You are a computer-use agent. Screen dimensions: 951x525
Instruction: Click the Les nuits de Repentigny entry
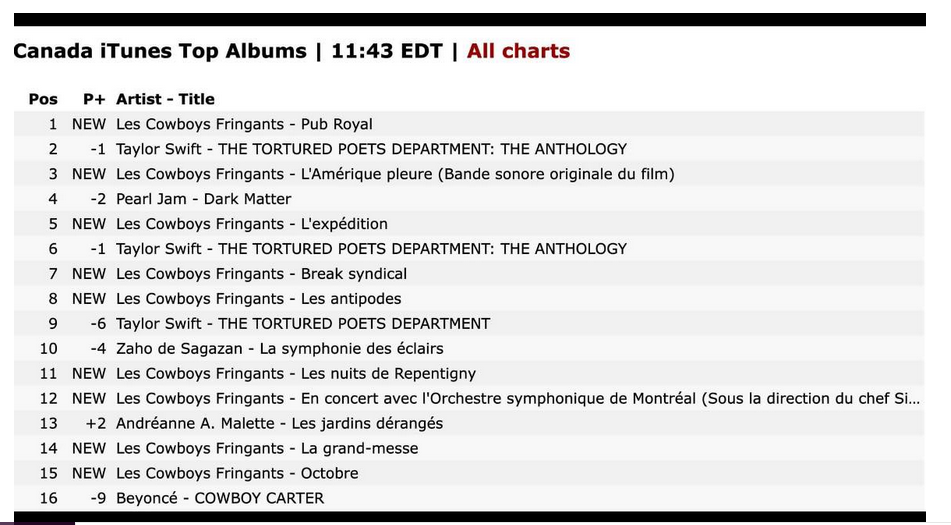pyautogui.click(x=296, y=374)
